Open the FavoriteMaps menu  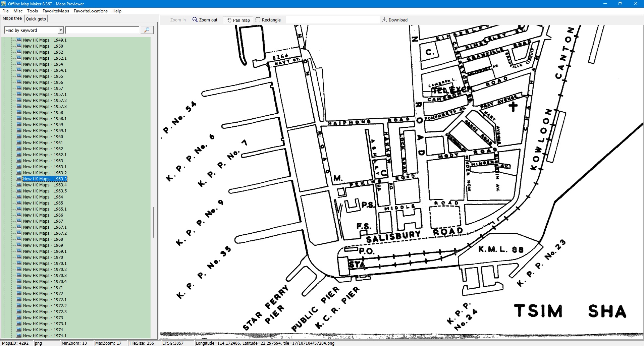[56, 11]
